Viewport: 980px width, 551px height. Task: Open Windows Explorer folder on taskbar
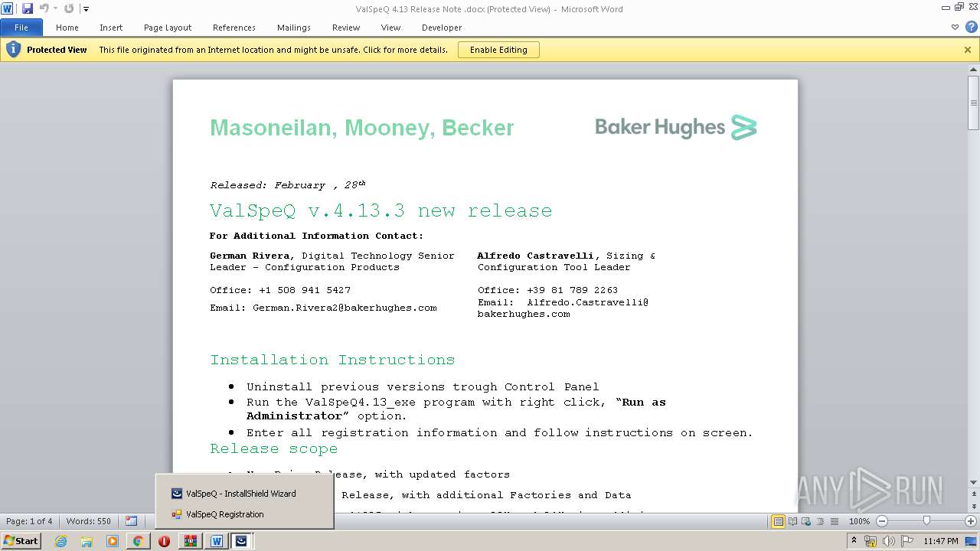coord(87,541)
